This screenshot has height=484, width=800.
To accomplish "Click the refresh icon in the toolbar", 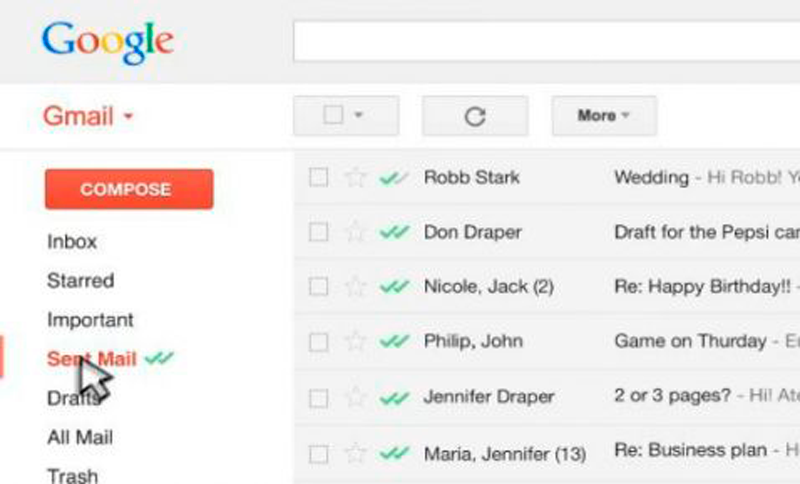I will [x=475, y=116].
